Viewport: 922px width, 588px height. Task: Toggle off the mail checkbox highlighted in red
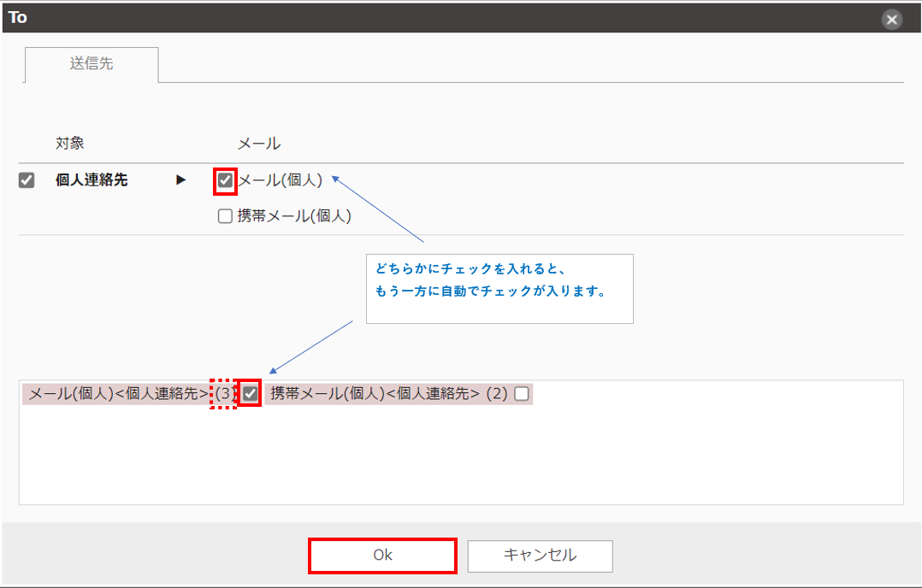coord(225,180)
